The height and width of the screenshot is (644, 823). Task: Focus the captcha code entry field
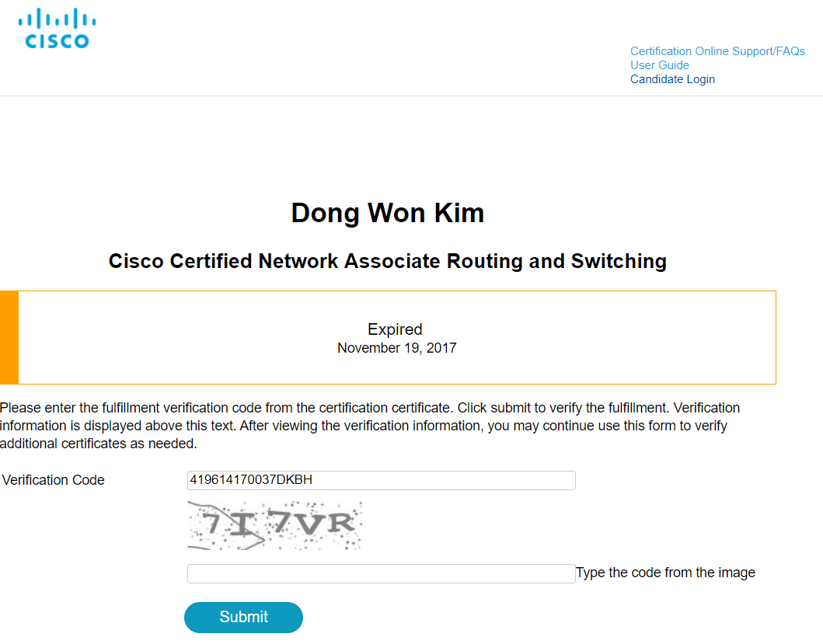(x=381, y=573)
